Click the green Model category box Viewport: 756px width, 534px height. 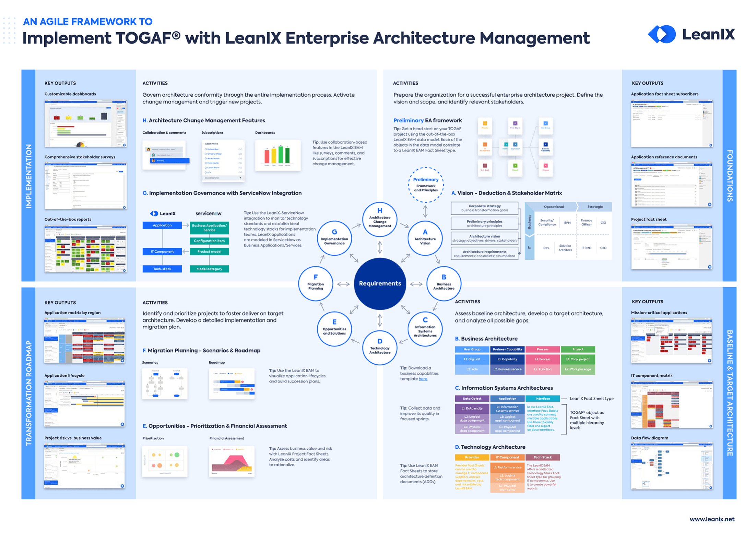(209, 269)
